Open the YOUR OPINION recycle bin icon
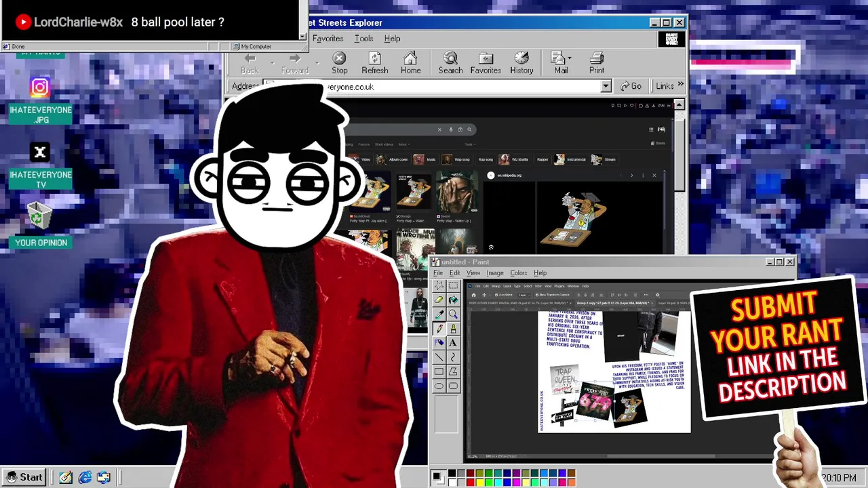Screen dimensions: 868x488 40,225
